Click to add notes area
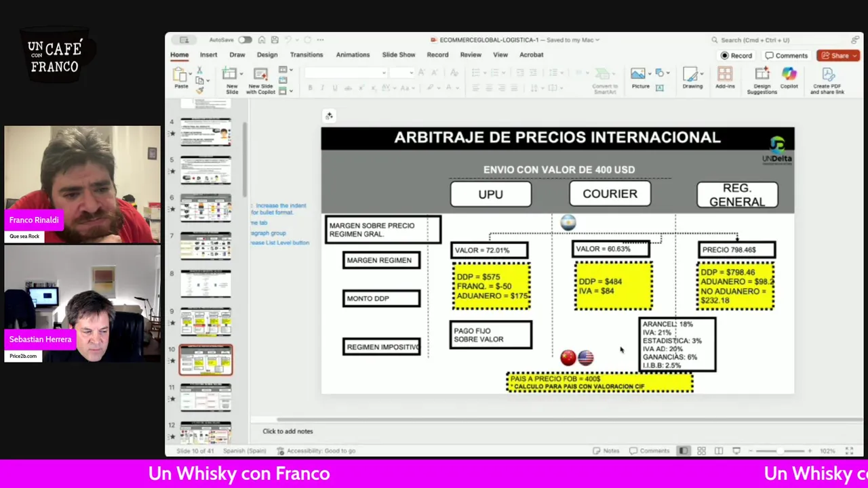This screenshot has height=488, width=868. [288, 431]
